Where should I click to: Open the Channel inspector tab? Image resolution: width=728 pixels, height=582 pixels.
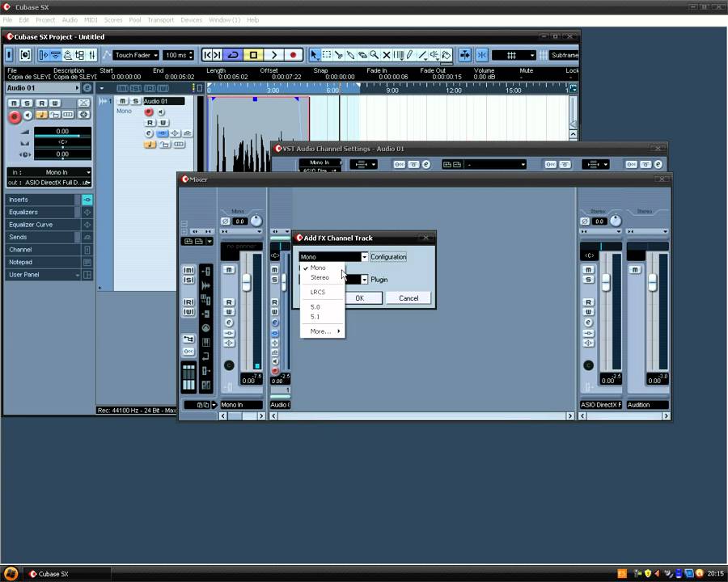41,250
